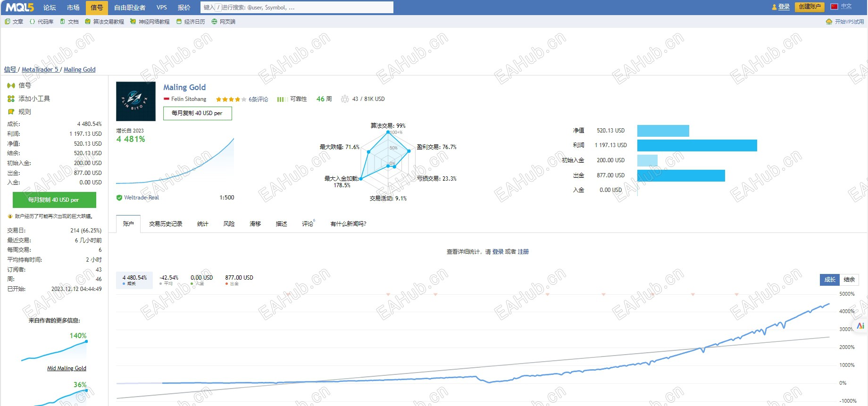
Task: Click the Weltrade-Real verified shield icon
Action: pyautogui.click(x=119, y=198)
